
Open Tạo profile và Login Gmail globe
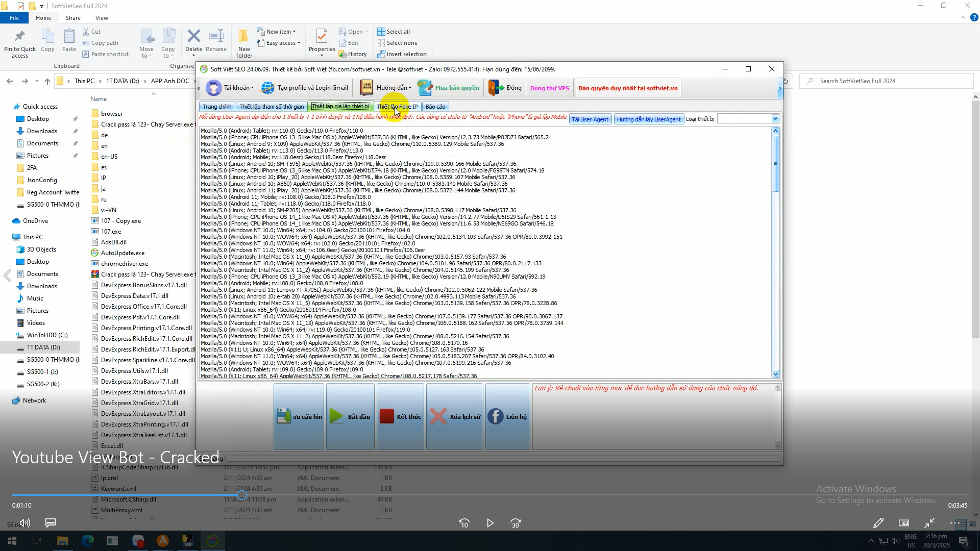click(x=268, y=88)
